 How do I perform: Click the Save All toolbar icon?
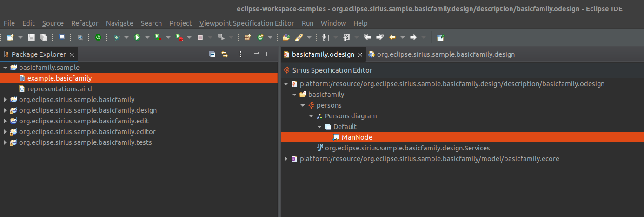pyautogui.click(x=44, y=37)
